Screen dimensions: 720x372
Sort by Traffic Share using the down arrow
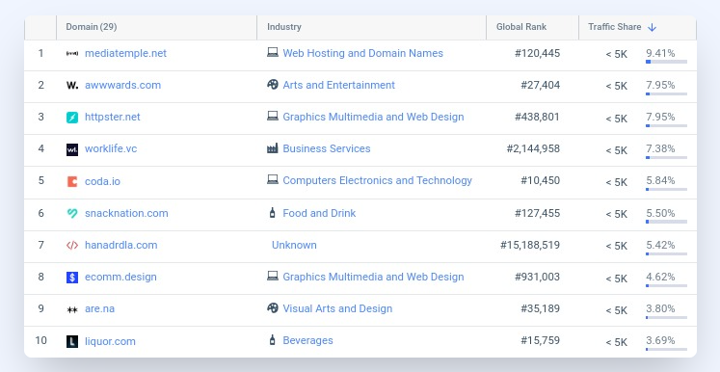point(652,28)
